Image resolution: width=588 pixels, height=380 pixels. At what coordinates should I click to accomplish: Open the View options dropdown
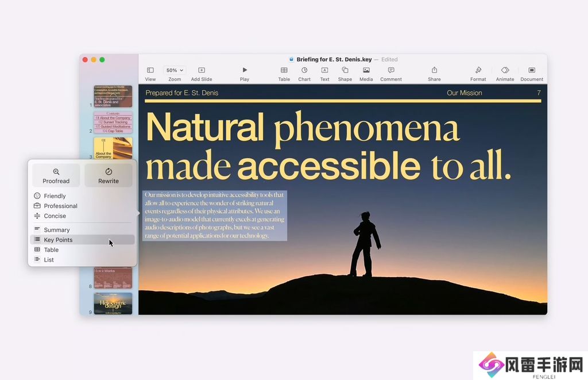150,70
